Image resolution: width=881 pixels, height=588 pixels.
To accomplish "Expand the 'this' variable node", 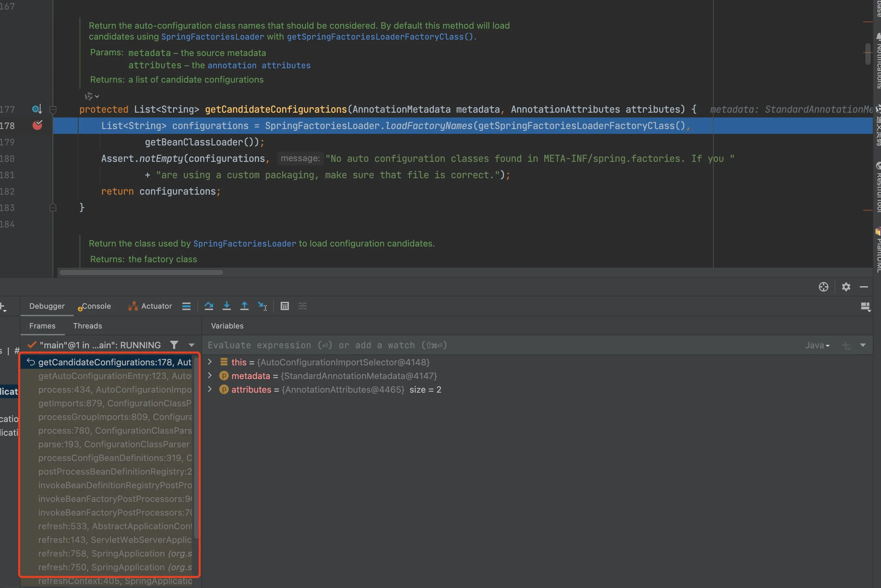I will 210,362.
